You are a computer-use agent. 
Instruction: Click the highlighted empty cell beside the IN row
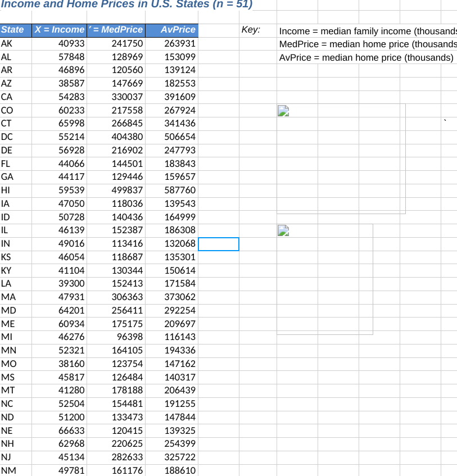coord(219,244)
